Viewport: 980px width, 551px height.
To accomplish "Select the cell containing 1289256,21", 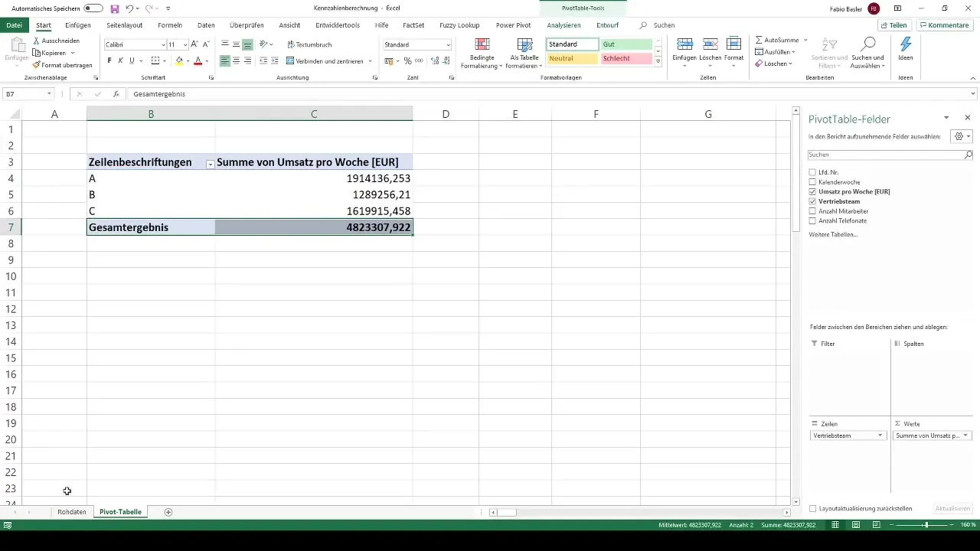I will click(314, 194).
